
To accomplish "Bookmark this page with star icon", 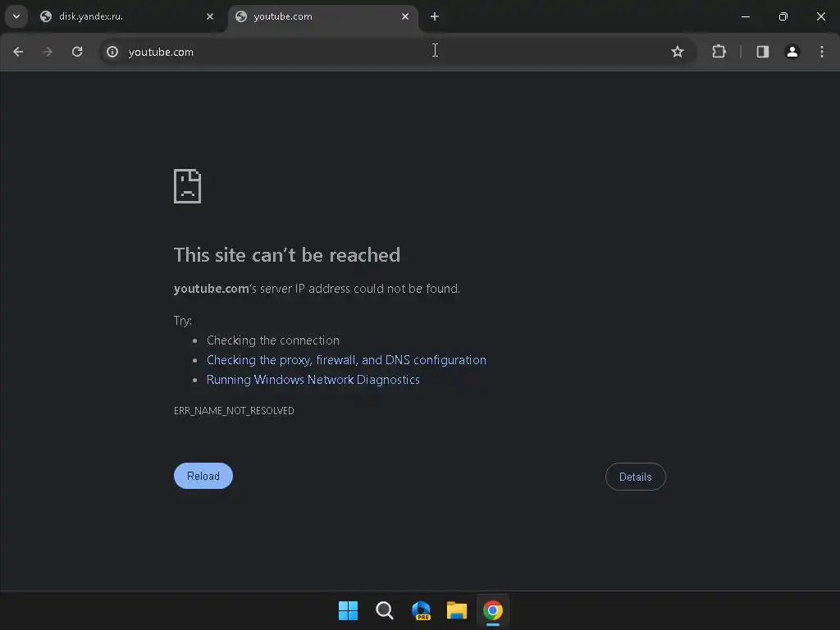I will (677, 52).
